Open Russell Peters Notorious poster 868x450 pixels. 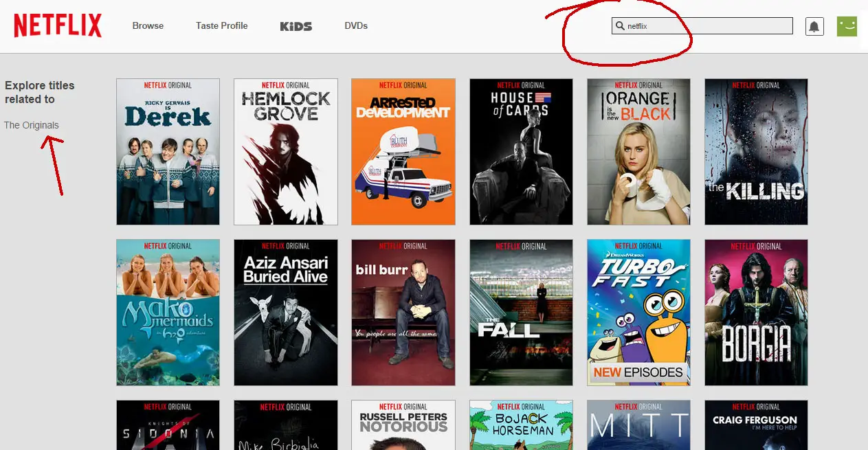[403, 425]
